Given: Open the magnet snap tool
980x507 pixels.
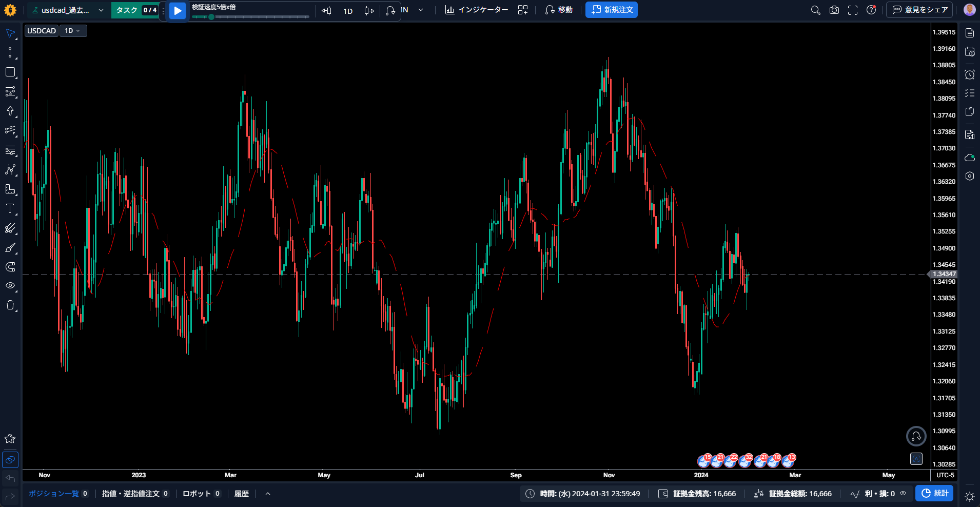Looking at the screenshot, I should pyautogui.click(x=10, y=266).
